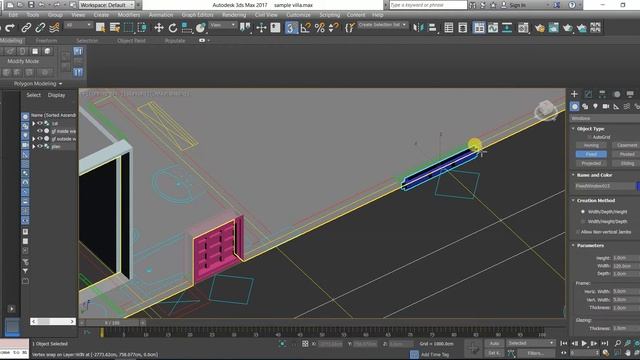Click the object color swatch

(x=638, y=186)
